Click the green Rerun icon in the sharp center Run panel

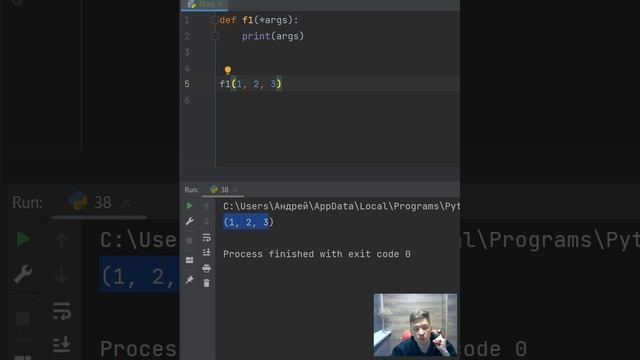pyautogui.click(x=189, y=206)
